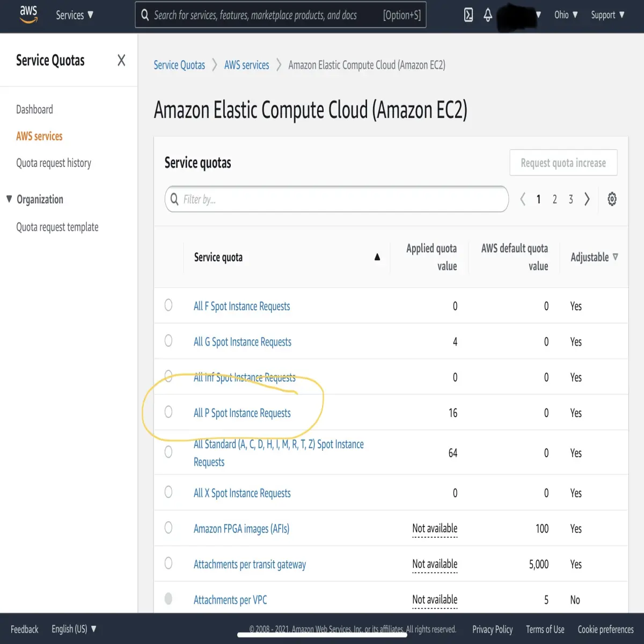Open Quota request history in sidebar
644x644 pixels.
[x=54, y=163]
